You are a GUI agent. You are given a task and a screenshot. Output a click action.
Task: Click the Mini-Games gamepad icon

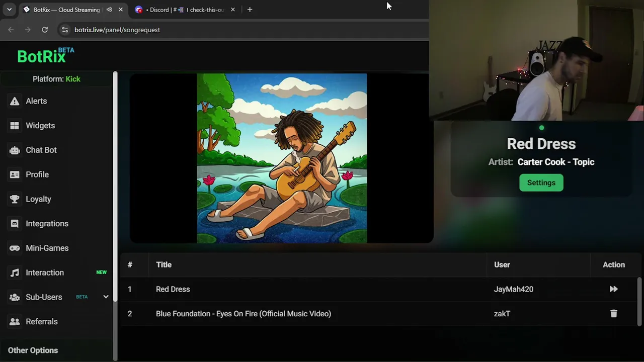pos(15,248)
